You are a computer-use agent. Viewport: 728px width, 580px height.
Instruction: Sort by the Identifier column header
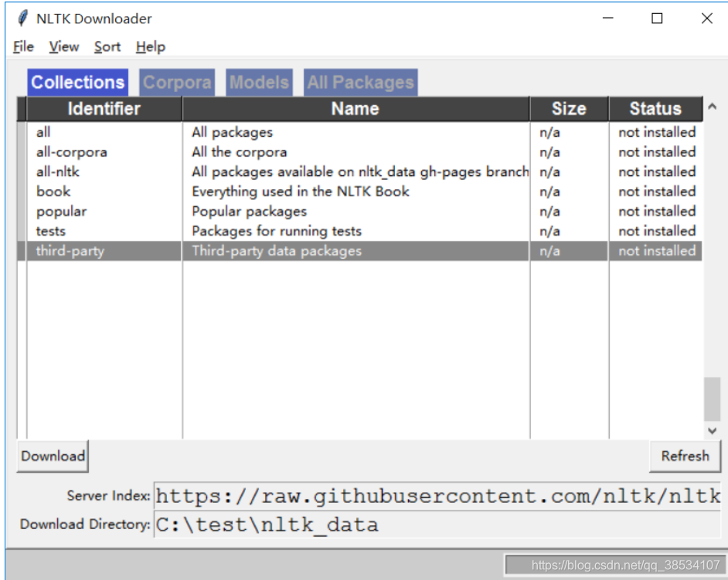[104, 109]
